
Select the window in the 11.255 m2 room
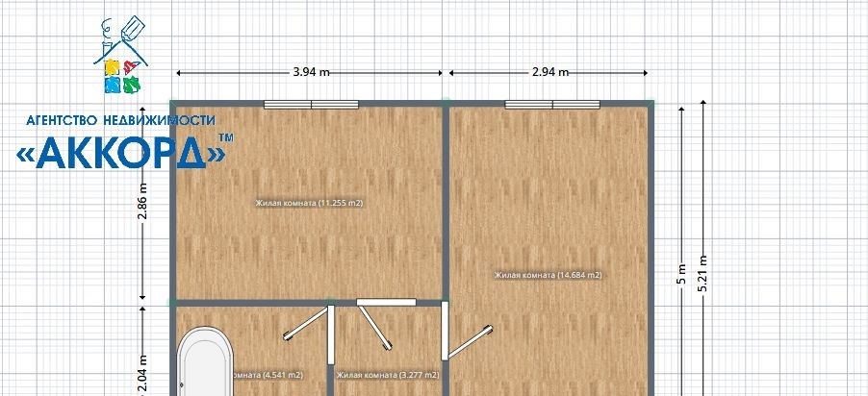[x=311, y=104]
